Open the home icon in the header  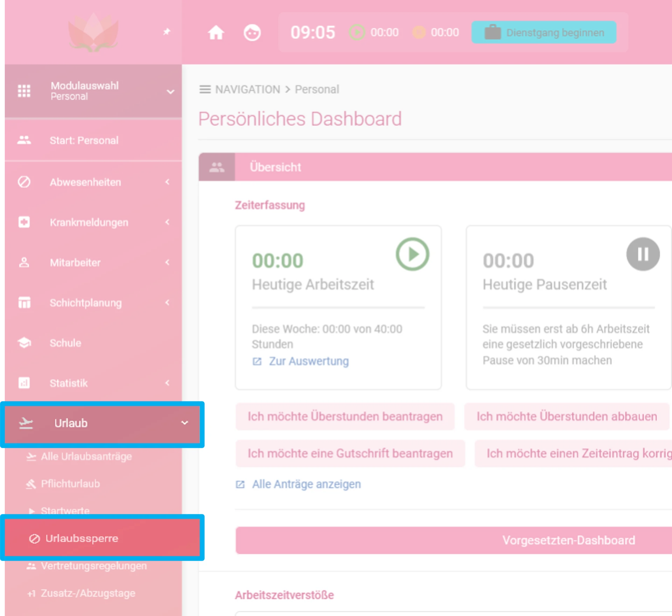pos(216,33)
